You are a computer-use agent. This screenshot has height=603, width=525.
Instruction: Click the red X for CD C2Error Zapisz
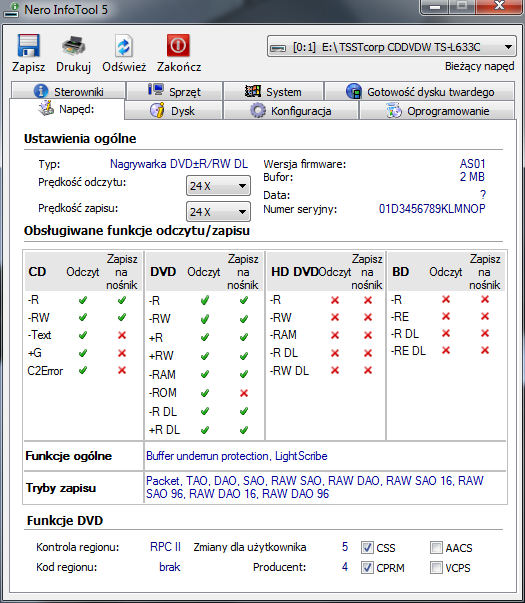122,370
